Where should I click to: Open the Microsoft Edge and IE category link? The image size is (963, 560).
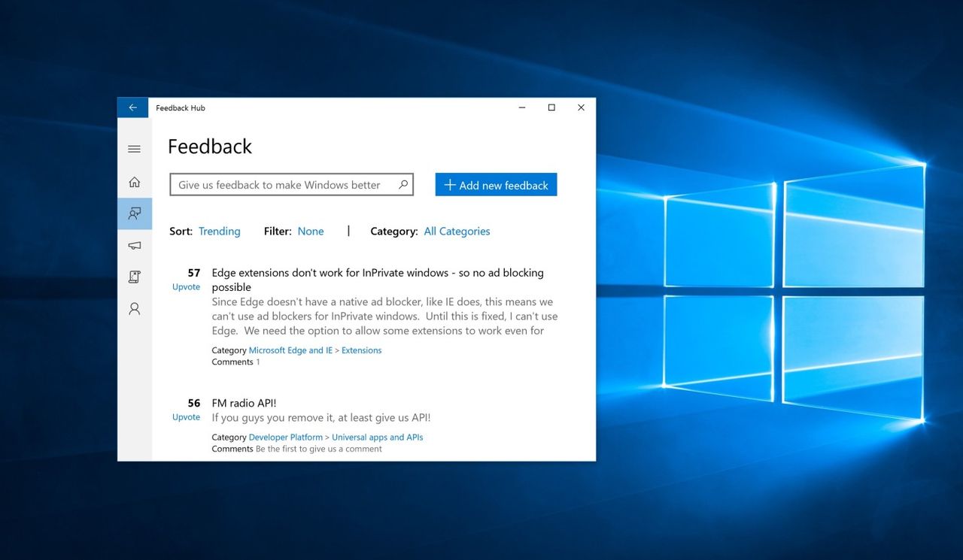290,350
